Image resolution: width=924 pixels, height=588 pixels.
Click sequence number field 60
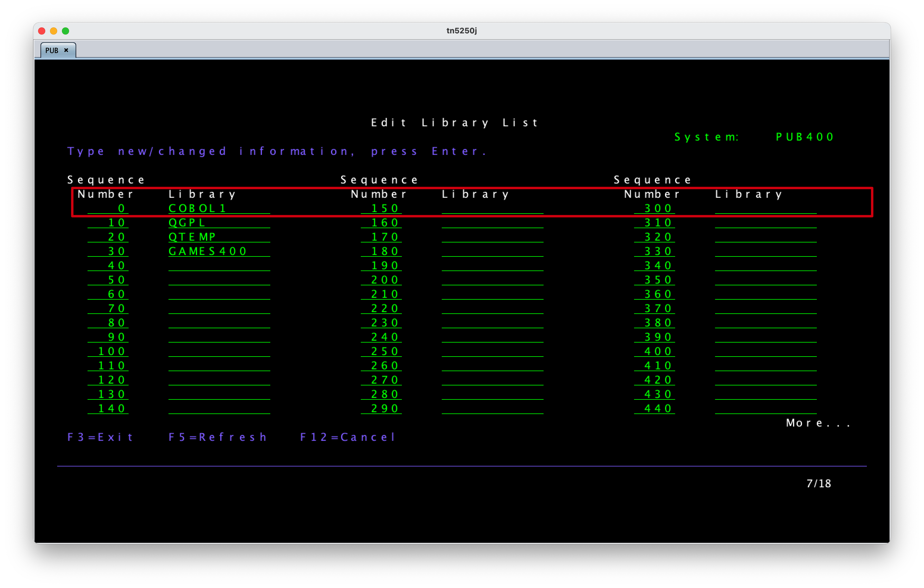tap(108, 294)
